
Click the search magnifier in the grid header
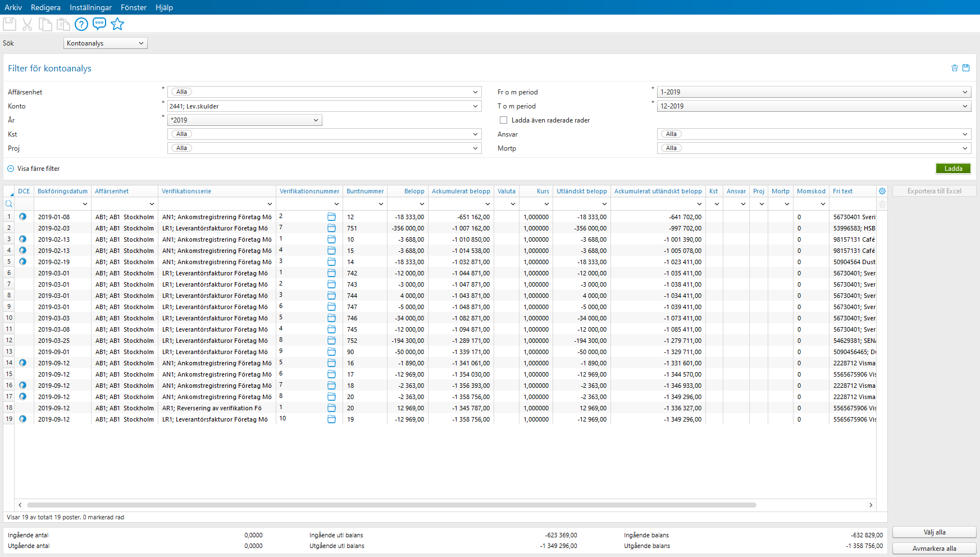click(8, 203)
